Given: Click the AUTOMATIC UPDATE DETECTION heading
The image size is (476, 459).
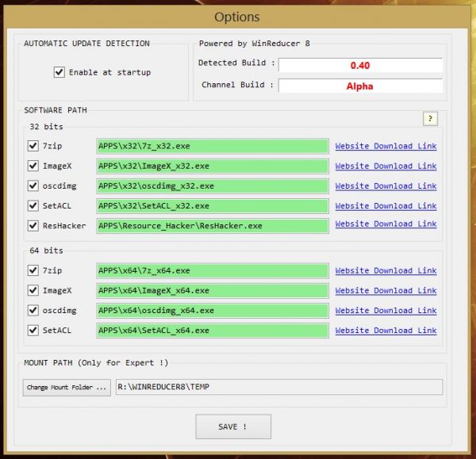Looking at the screenshot, I should pyautogui.click(x=86, y=44).
